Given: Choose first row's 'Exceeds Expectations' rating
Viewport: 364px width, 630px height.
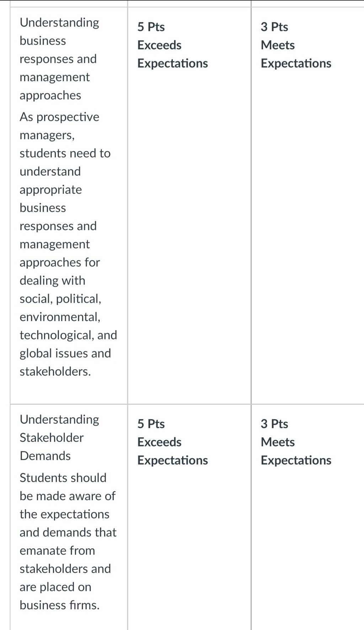Looking at the screenshot, I should click(x=173, y=54).
